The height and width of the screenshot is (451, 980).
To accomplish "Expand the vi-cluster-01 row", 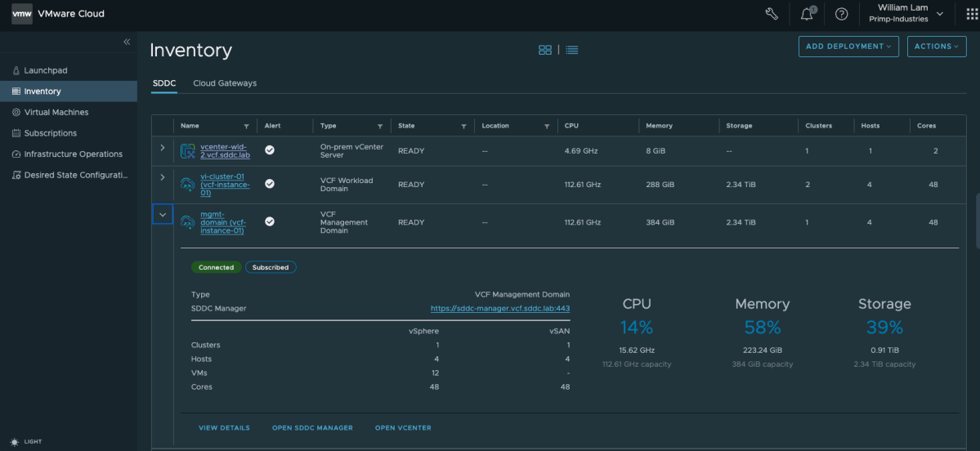I will pyautogui.click(x=163, y=177).
